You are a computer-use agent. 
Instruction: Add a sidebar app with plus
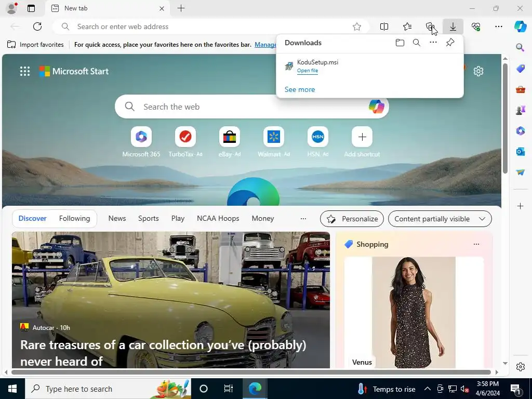[520, 206]
